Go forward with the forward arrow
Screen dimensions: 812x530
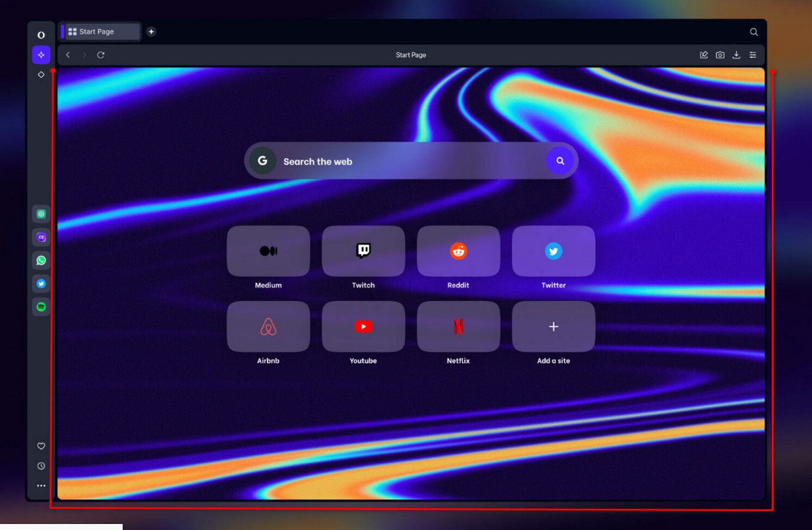pos(84,55)
